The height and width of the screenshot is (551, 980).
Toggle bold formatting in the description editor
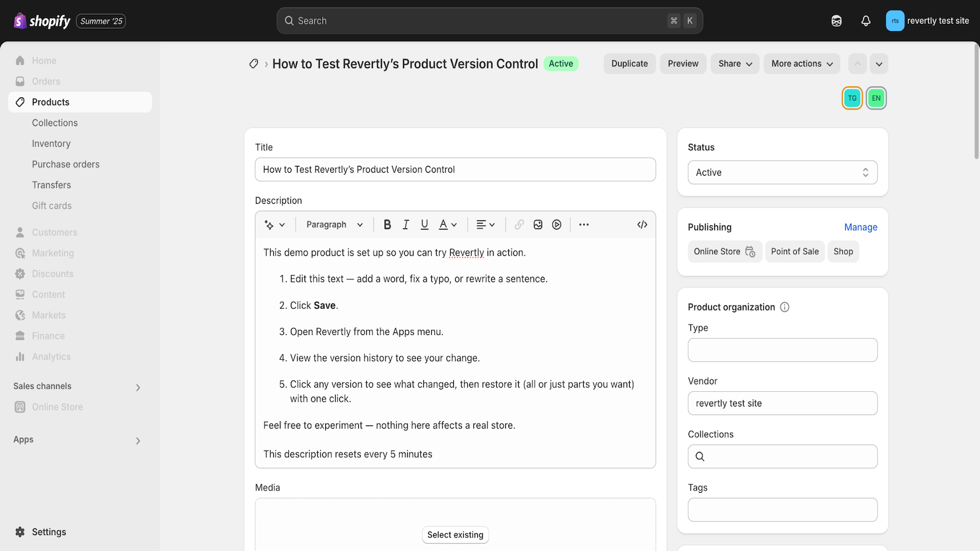pos(387,224)
